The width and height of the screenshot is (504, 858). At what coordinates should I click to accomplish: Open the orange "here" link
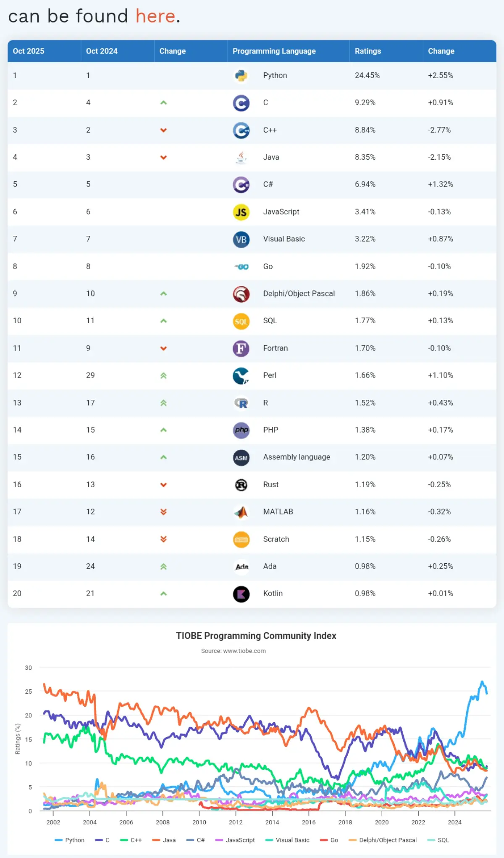coord(155,16)
